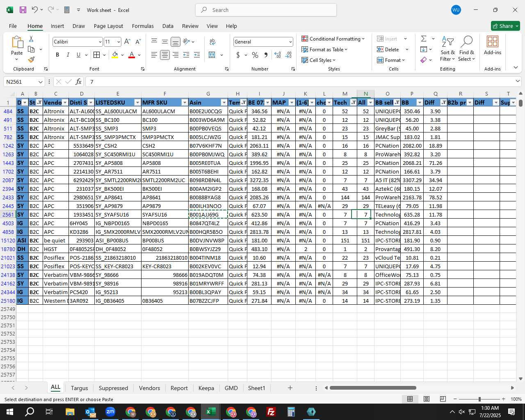Image resolution: width=525 pixels, height=420 pixels.
Task: Switch to Page Break Preview view
Action: click(443, 399)
